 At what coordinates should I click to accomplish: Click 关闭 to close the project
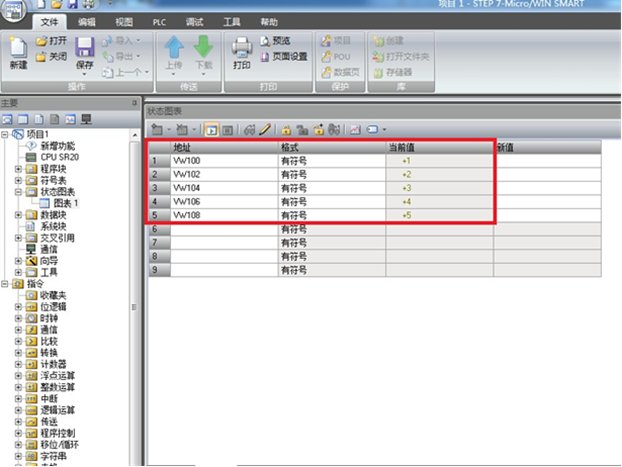[51, 57]
